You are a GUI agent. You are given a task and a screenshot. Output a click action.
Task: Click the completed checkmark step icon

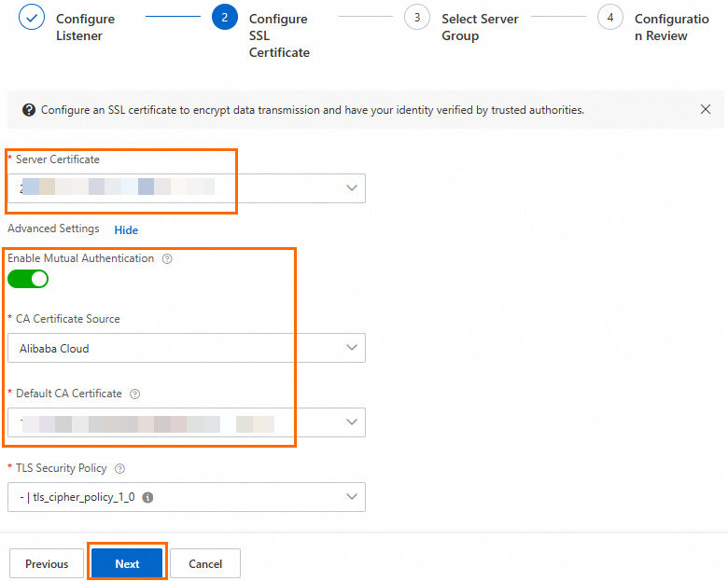click(32, 17)
